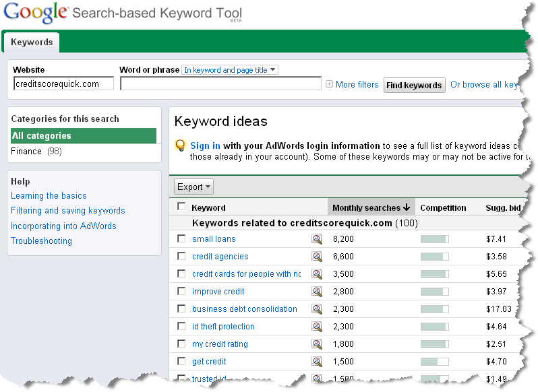The height and width of the screenshot is (392, 538).
Task: Toggle the select-all checkbox in Keyword header
Action: tap(181, 206)
